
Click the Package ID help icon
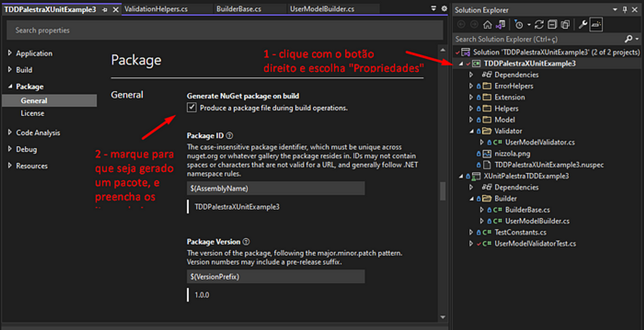click(229, 136)
